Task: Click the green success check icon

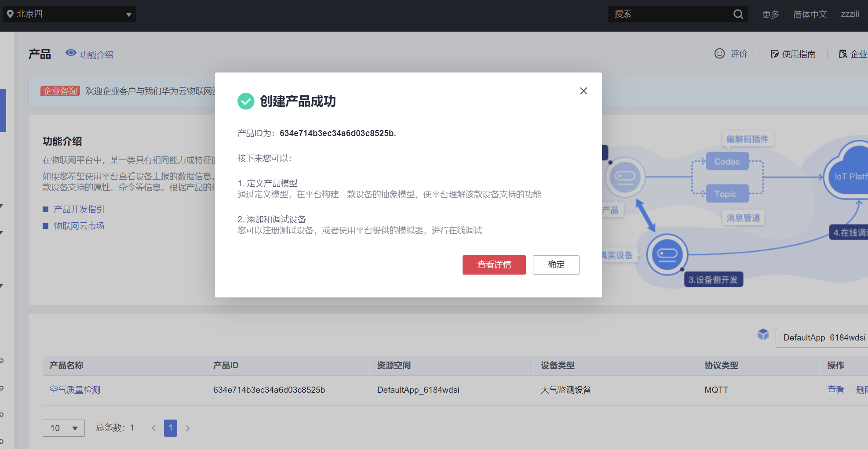Action: point(246,101)
